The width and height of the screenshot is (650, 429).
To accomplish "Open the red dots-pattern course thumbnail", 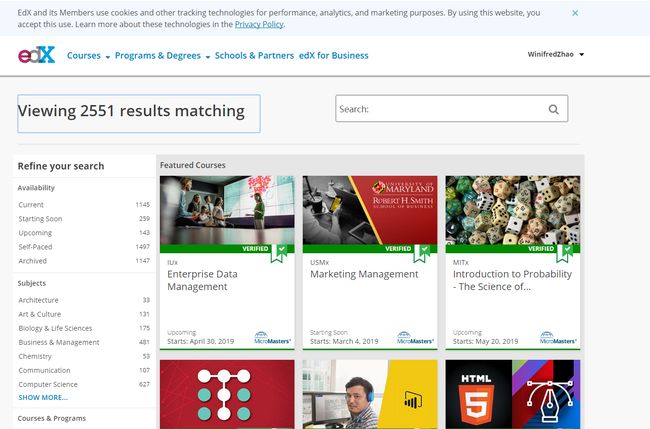I will click(227, 394).
